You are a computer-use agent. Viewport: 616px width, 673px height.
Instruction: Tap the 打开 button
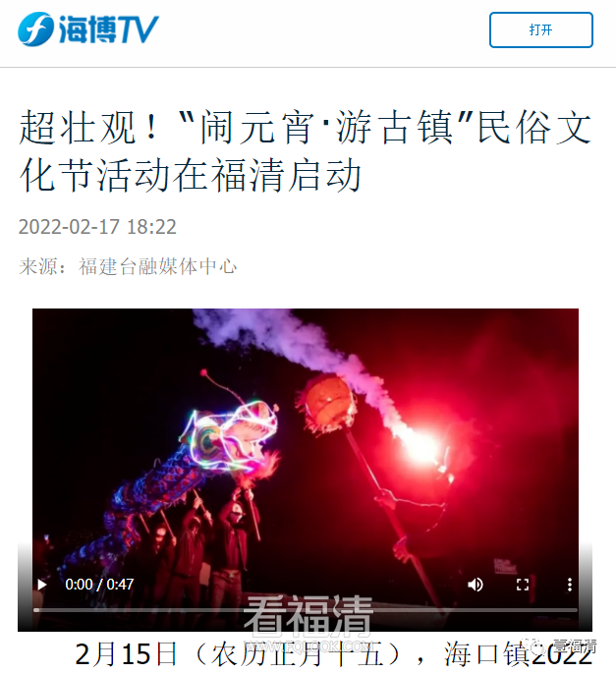pyautogui.click(x=541, y=30)
